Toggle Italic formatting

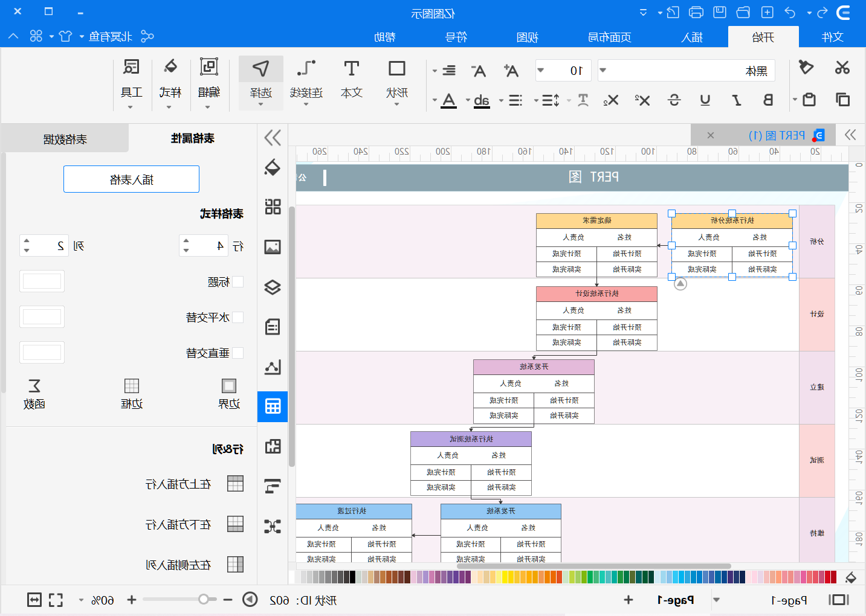[x=737, y=100]
